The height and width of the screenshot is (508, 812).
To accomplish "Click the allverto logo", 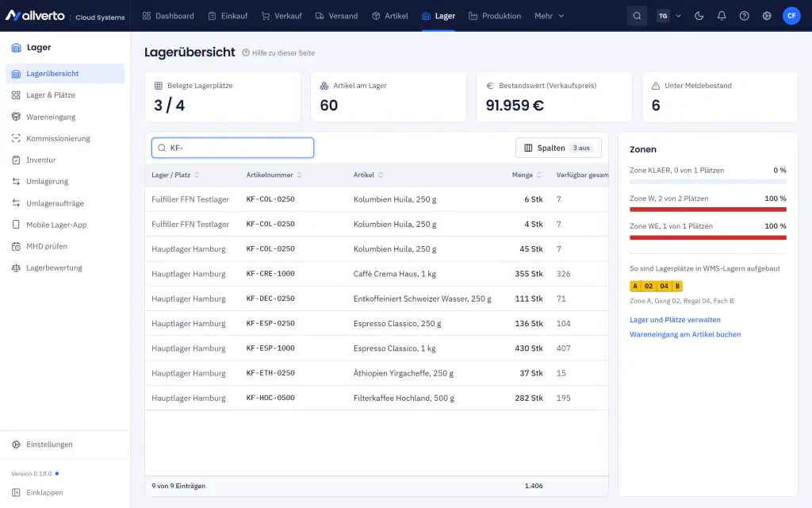I will (x=35, y=16).
